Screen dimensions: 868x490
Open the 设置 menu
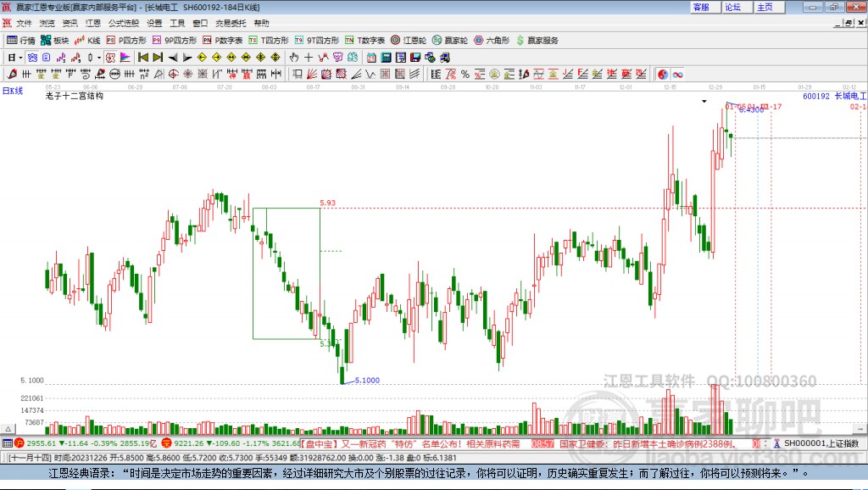(154, 23)
